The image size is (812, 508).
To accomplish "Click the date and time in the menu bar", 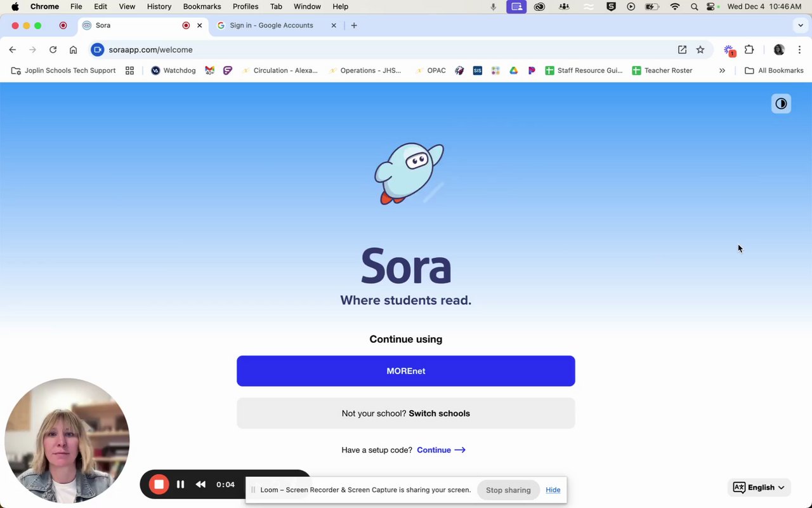I will [x=764, y=6].
